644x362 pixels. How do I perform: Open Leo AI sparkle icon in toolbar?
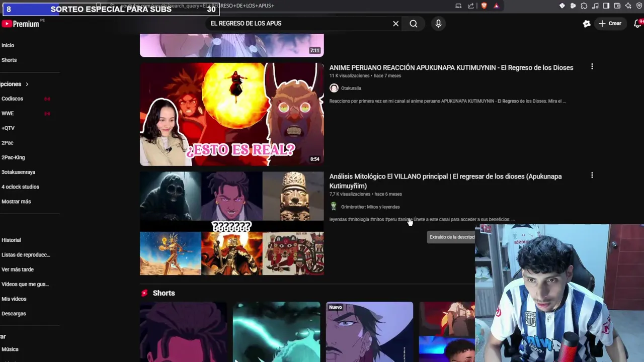[x=628, y=6]
